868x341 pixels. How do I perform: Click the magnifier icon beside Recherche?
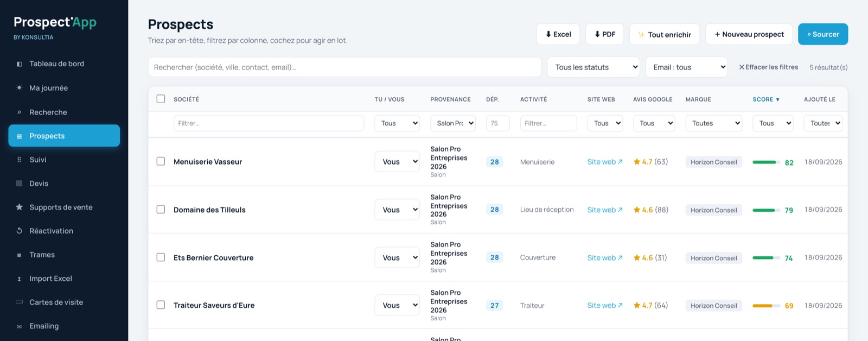point(19,112)
